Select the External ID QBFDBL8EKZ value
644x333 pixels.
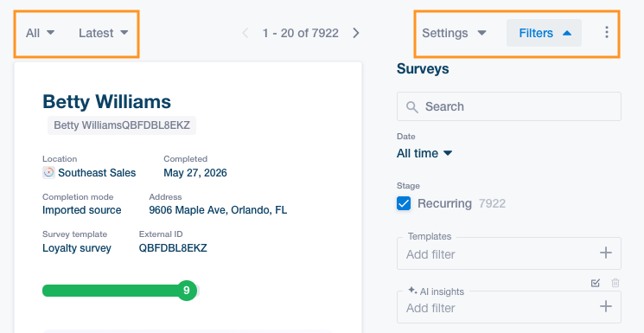point(173,248)
